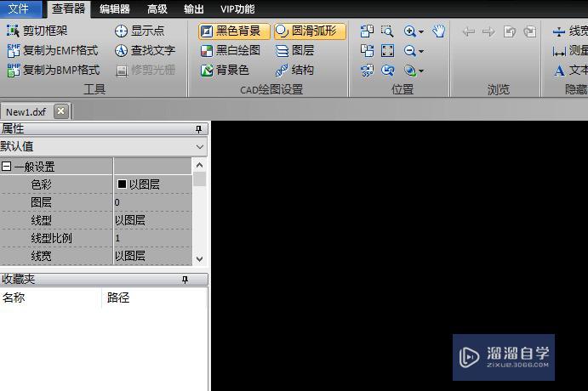Click the top-left position layout icon
This screenshot has height=391, width=588.
pos(367,31)
